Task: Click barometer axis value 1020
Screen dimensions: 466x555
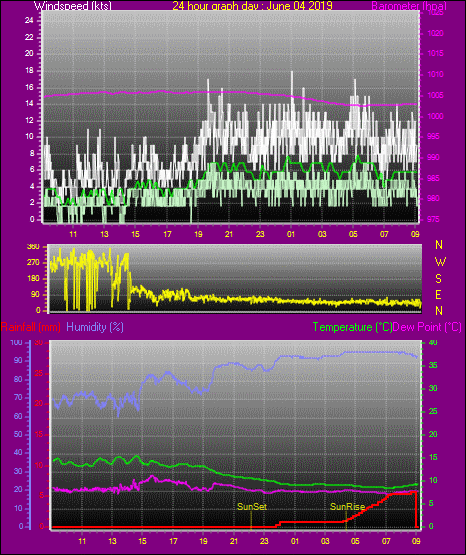Action: pos(435,33)
